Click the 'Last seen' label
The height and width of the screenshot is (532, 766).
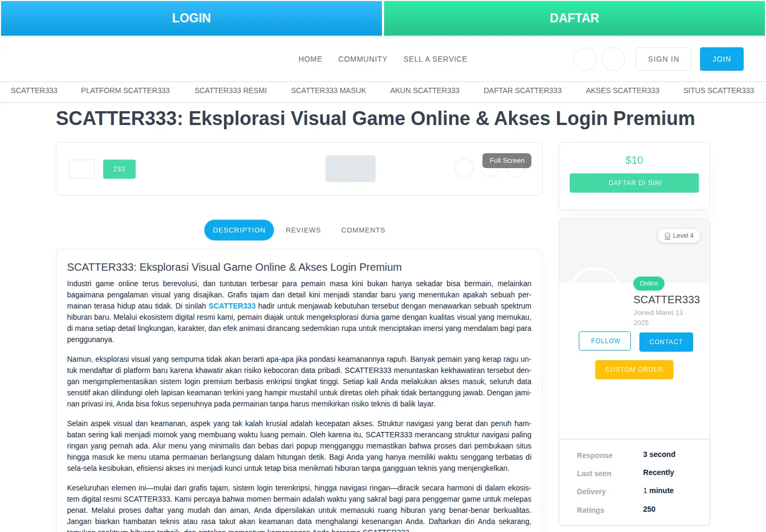594,473
